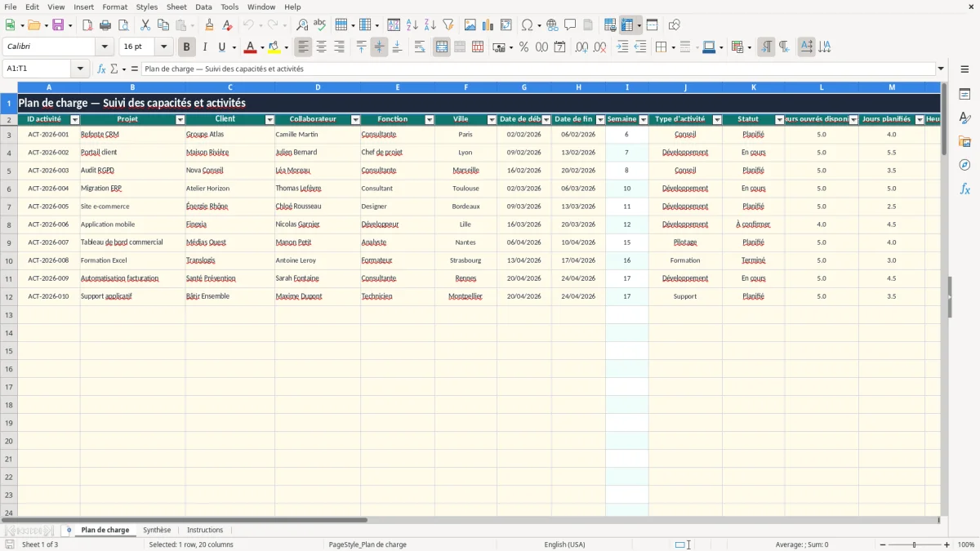The image size is (980, 551).
Task: Toggle Bold formatting button
Action: (186, 47)
